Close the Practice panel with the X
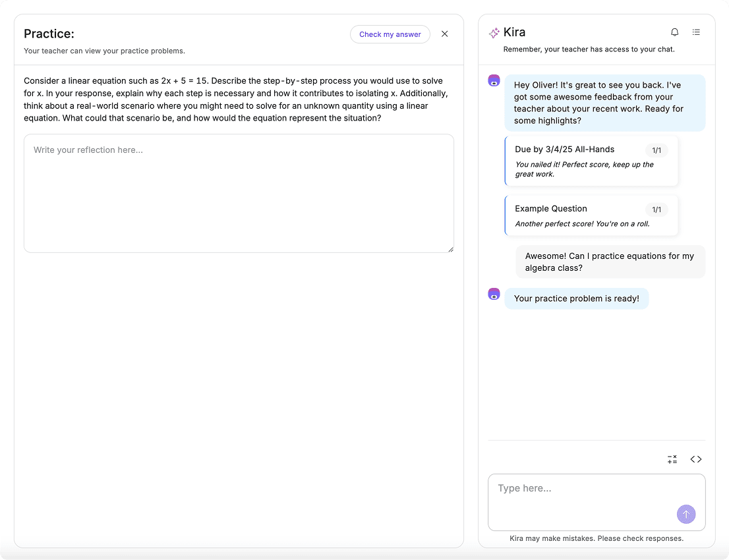Image resolution: width=729 pixels, height=560 pixels. pos(445,34)
